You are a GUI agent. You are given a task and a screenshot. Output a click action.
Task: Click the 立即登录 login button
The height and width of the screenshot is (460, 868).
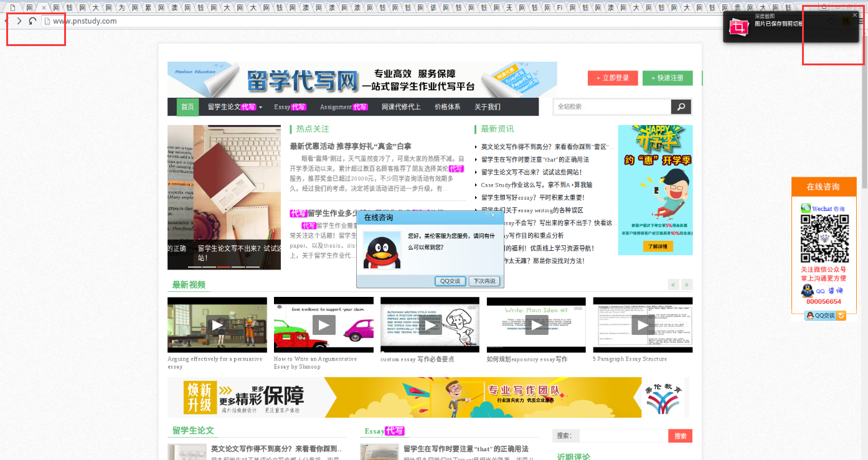(613, 78)
